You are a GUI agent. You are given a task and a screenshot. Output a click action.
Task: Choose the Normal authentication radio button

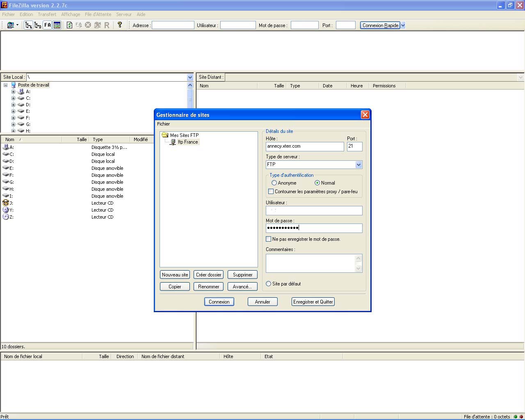(x=317, y=183)
